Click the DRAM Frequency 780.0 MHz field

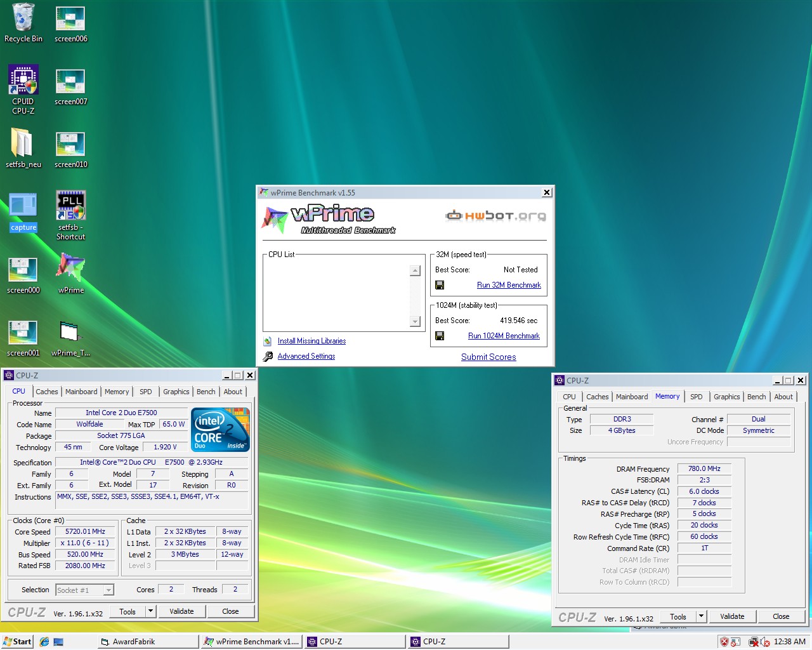coord(704,468)
